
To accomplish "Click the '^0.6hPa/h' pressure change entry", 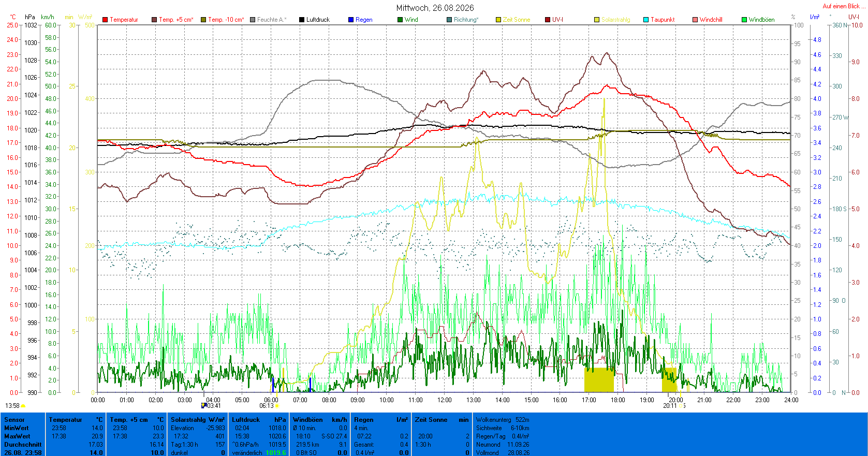I will coord(245,445).
